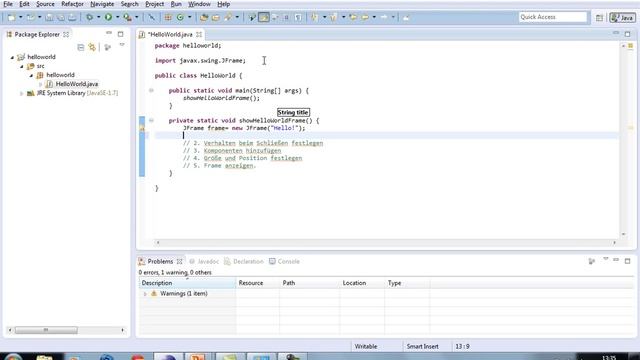Maximize the Package Explorer view
Screen dimensions: 640x360
point(120,34)
